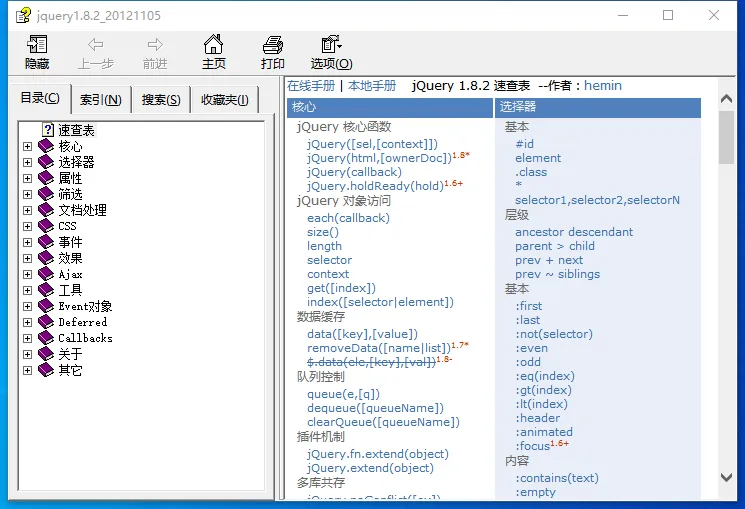Viewport: 745px width, 509px height.
Task: Open the :not(selector) link
Action: pos(554,334)
